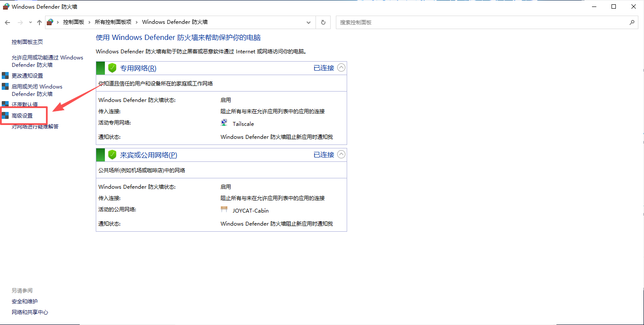Select 控制面板 in the breadcrumb
The height and width of the screenshot is (325, 644).
pyautogui.click(x=74, y=22)
